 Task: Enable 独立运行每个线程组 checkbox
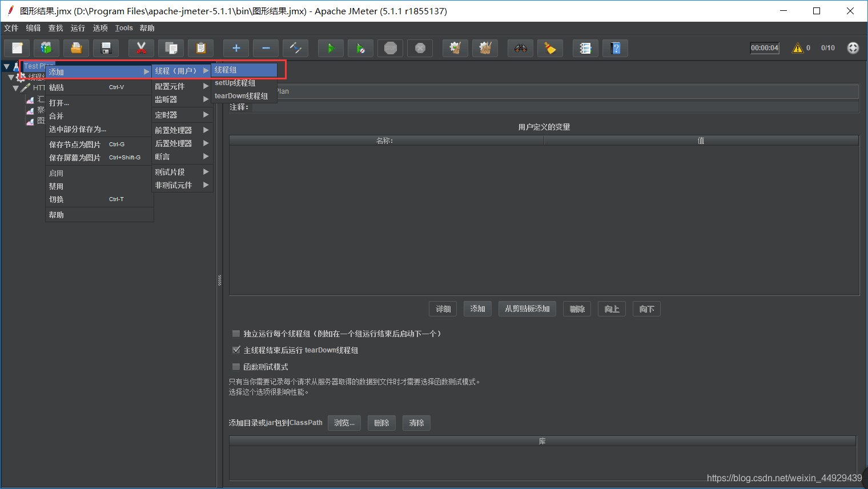point(236,334)
